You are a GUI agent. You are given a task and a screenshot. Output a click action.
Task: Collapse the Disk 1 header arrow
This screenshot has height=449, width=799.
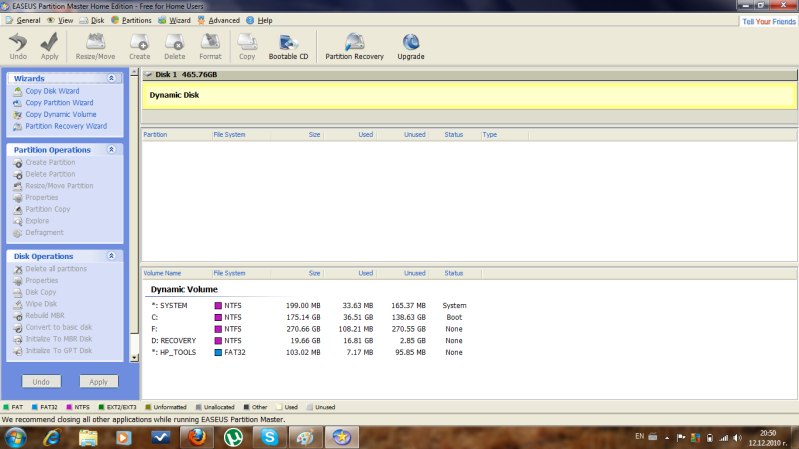148,74
